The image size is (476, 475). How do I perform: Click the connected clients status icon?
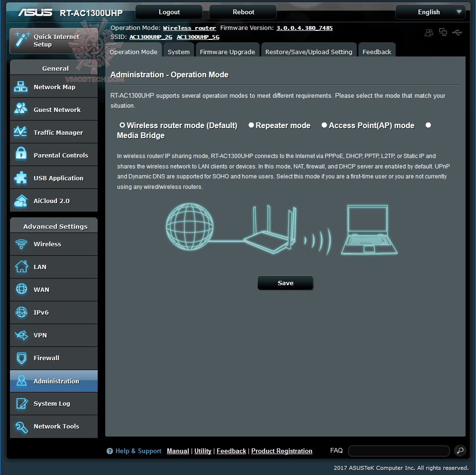[443, 32]
